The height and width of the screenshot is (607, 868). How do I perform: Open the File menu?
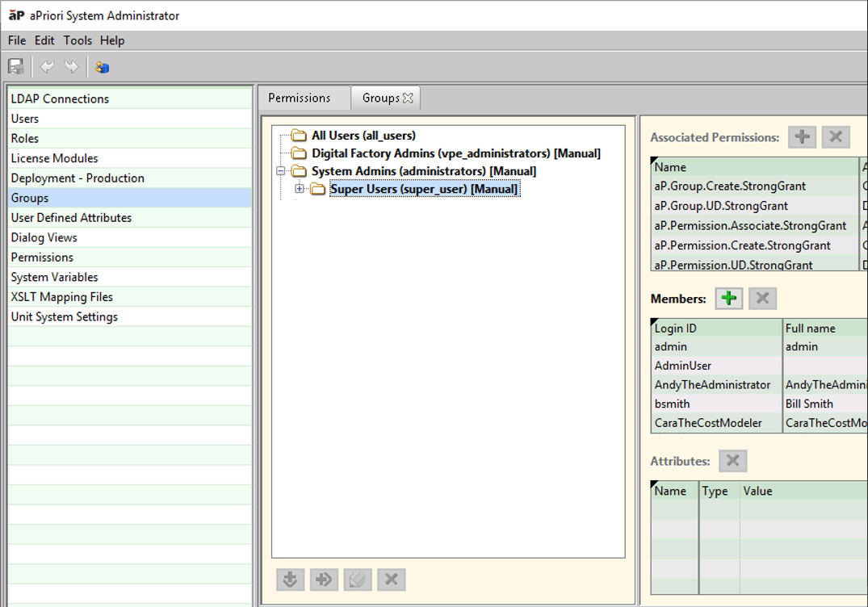tap(17, 40)
